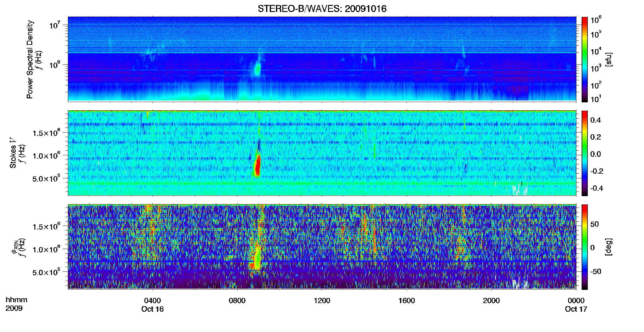Click the red burst in the Stokes V panel
Screen dimensions: 644x332
point(257,166)
